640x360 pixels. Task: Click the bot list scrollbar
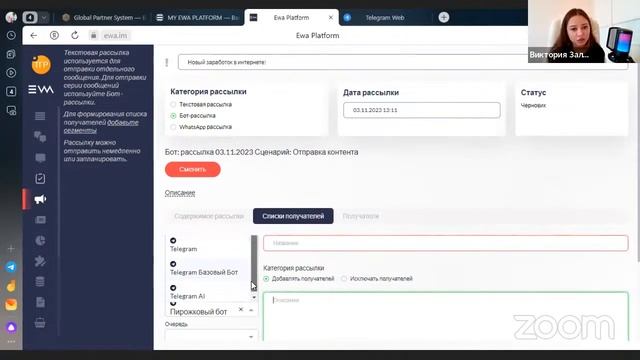point(254,262)
